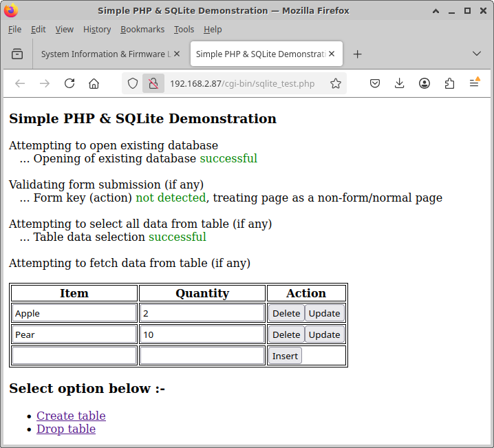Switch to the System Information & Firmware tab
This screenshot has width=494, height=448.
pyautogui.click(x=103, y=54)
